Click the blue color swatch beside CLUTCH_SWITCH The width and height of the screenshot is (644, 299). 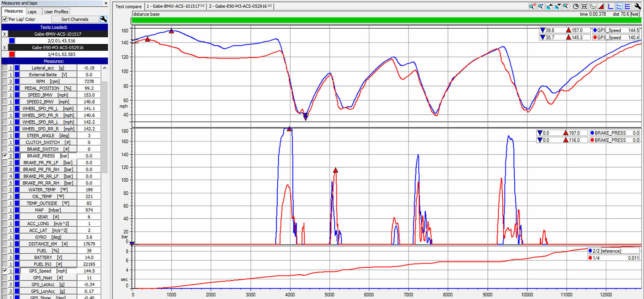pyautogui.click(x=17, y=142)
